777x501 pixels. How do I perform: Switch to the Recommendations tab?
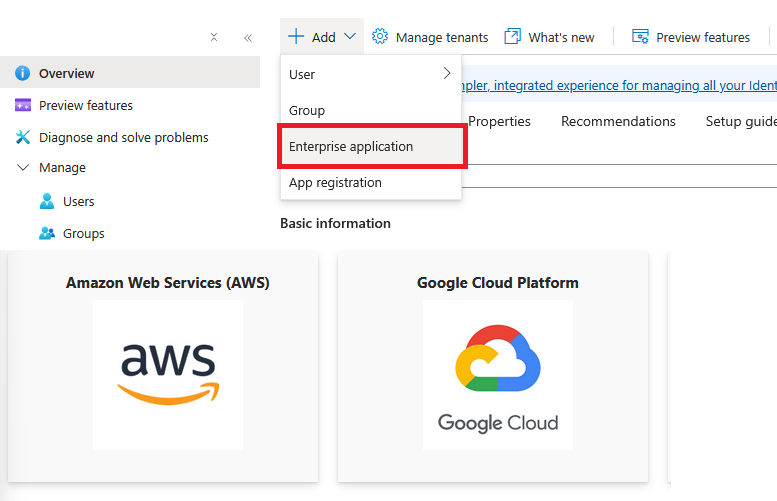point(618,121)
